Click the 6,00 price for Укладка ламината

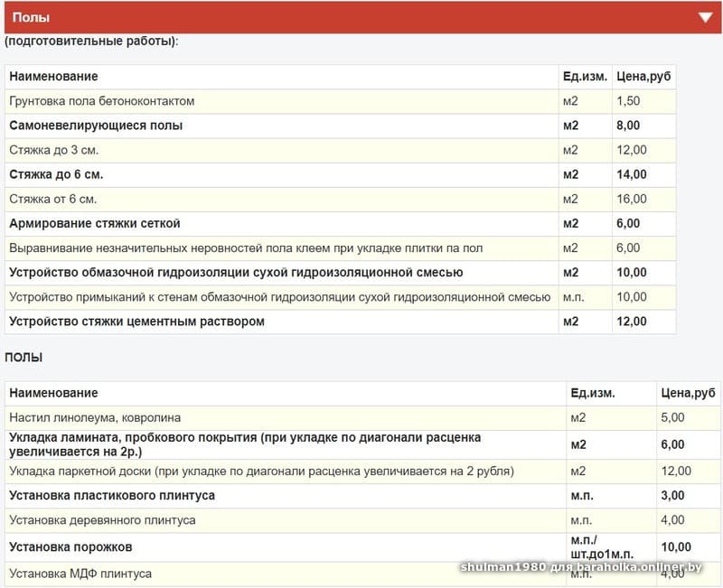(672, 444)
